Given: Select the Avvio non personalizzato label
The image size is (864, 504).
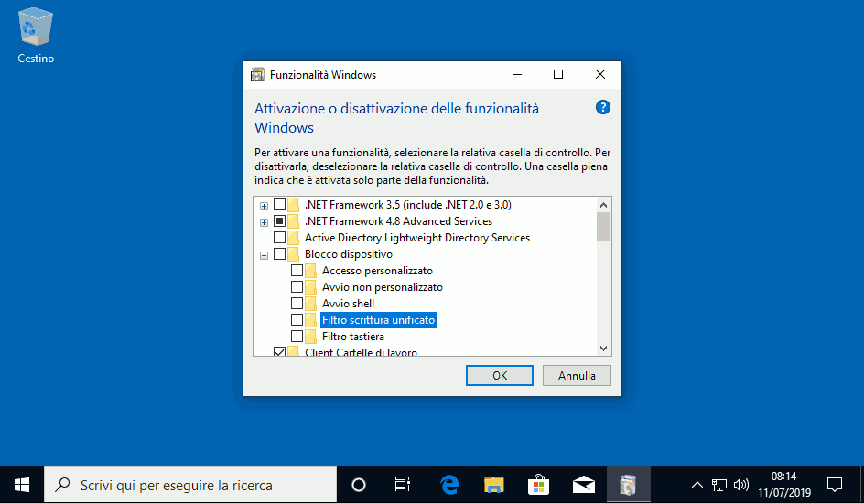Looking at the screenshot, I should tap(383, 287).
